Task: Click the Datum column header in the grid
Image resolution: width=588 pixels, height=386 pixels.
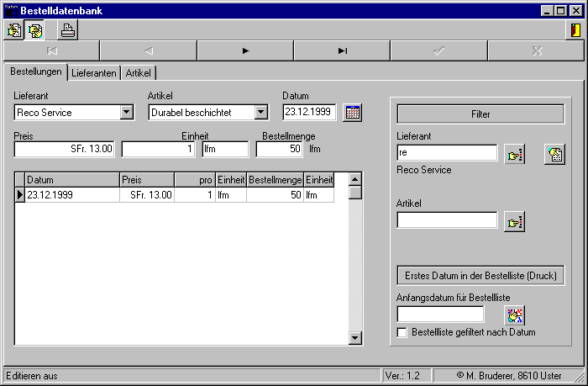Action: pos(72,180)
